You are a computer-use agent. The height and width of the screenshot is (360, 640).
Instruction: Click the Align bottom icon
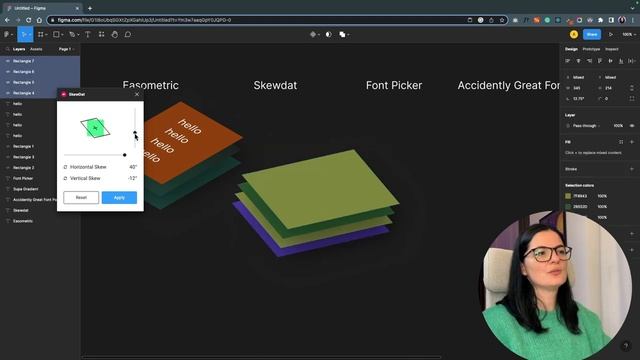coord(621,61)
